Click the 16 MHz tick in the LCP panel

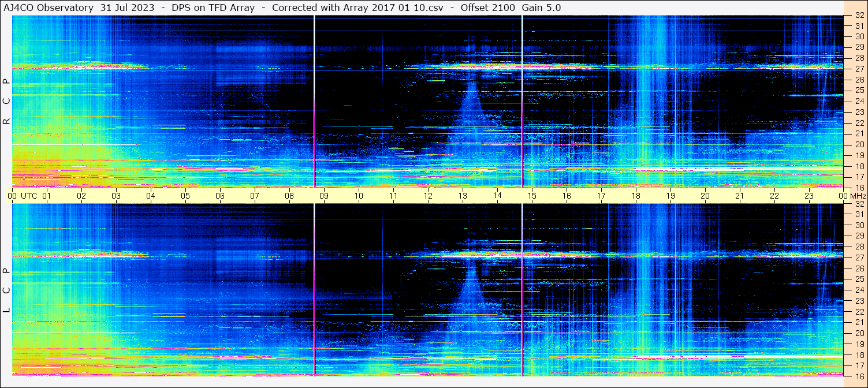coord(859,375)
